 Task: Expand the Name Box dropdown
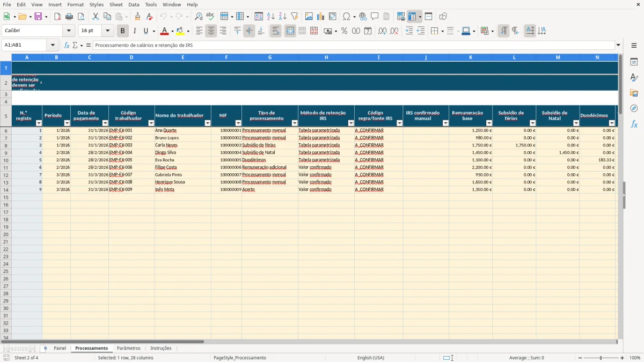53,45
